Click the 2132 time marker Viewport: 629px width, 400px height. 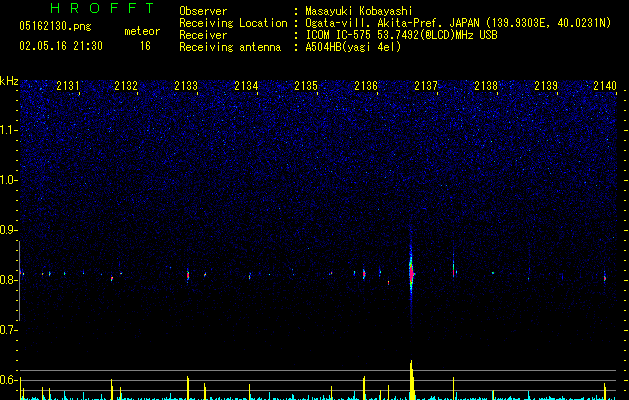tap(126, 86)
